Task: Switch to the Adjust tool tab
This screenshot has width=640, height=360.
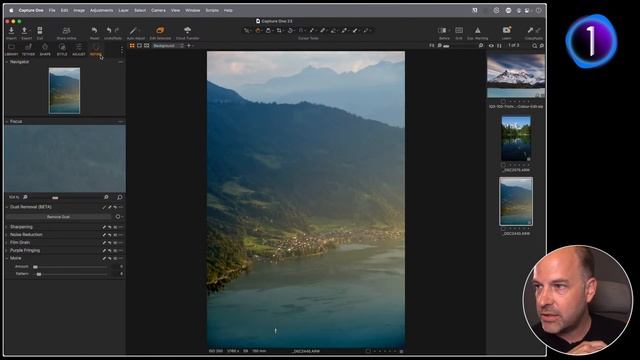Action: tap(79, 49)
